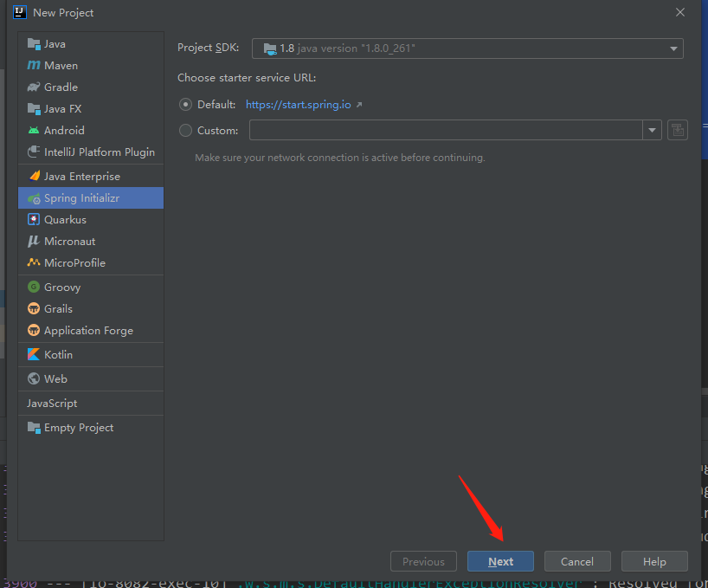Expand the Custom URL history dropdown arrow
The image size is (708, 588).
652,130
